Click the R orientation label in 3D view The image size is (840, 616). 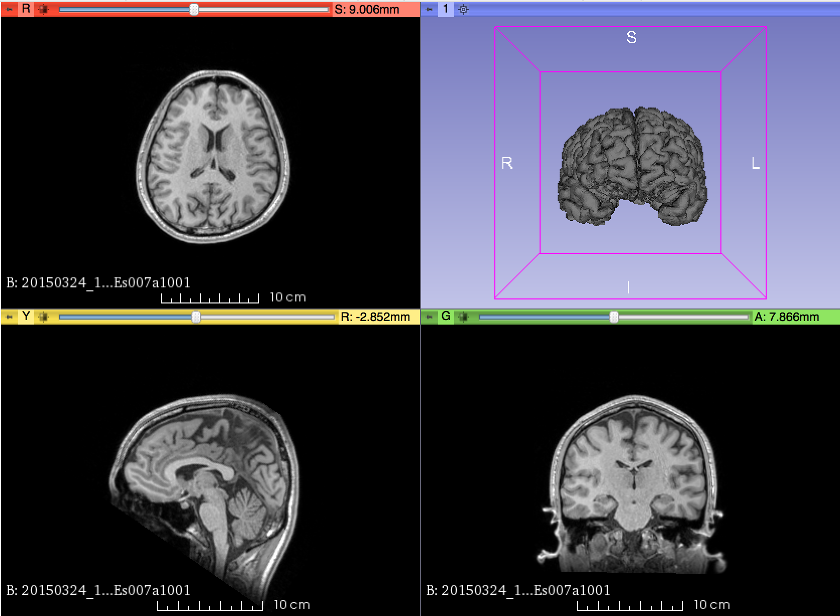[x=507, y=163]
